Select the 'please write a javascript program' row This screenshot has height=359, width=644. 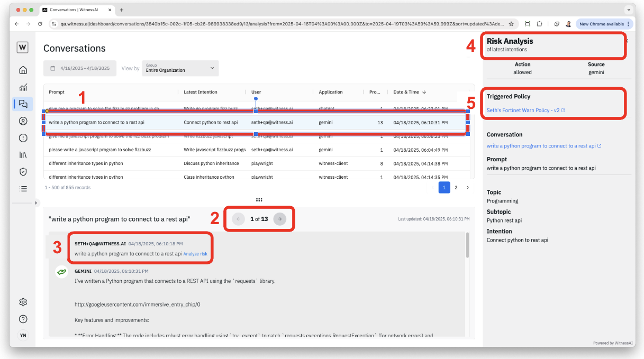pyautogui.click(x=256, y=150)
